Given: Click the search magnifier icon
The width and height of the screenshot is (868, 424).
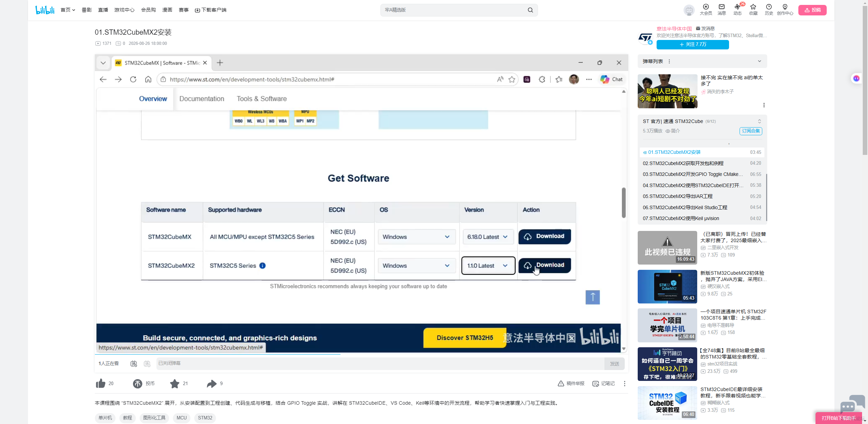Looking at the screenshot, I should pyautogui.click(x=530, y=10).
